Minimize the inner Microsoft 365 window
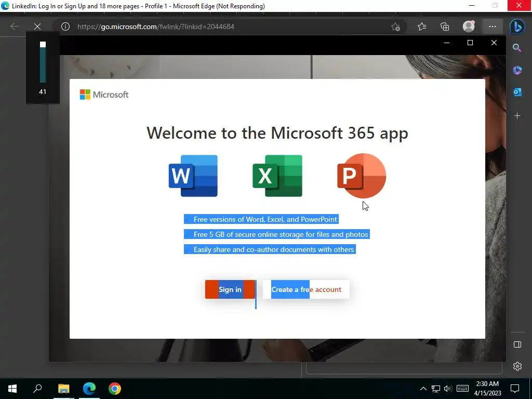Viewport: 532px width, 399px height. pyautogui.click(x=446, y=43)
